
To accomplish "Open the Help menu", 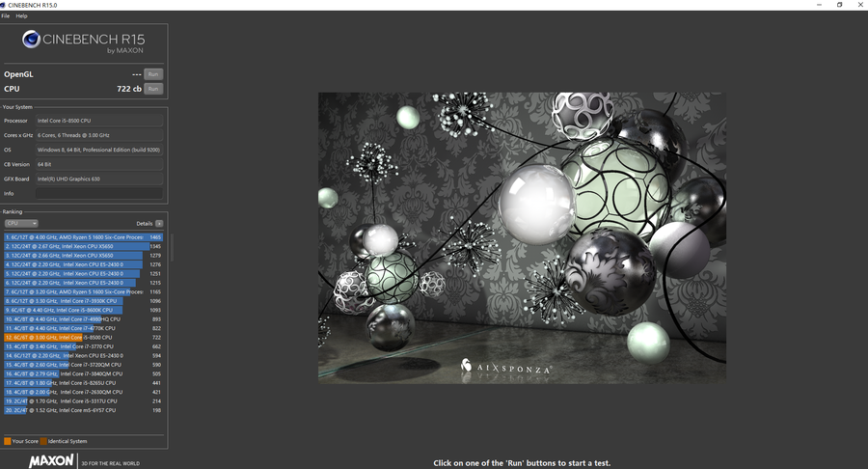I will [21, 16].
